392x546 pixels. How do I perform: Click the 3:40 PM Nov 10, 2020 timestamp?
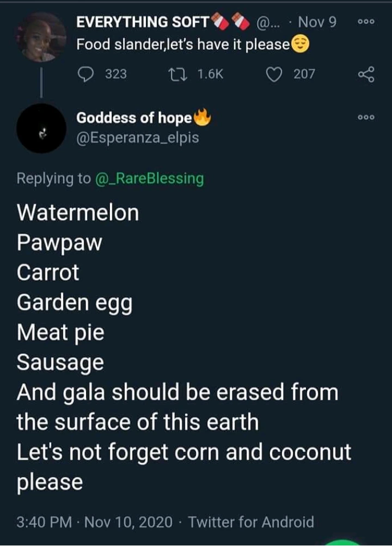[96, 522]
